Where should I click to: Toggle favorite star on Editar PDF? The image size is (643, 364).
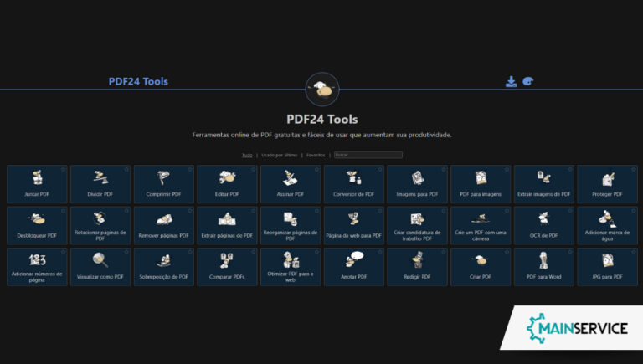pos(253,169)
